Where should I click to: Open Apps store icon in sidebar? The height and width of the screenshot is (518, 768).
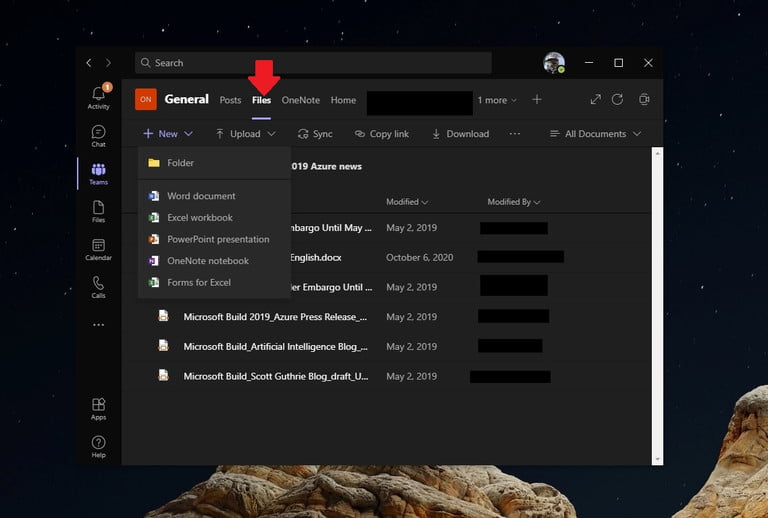point(98,408)
